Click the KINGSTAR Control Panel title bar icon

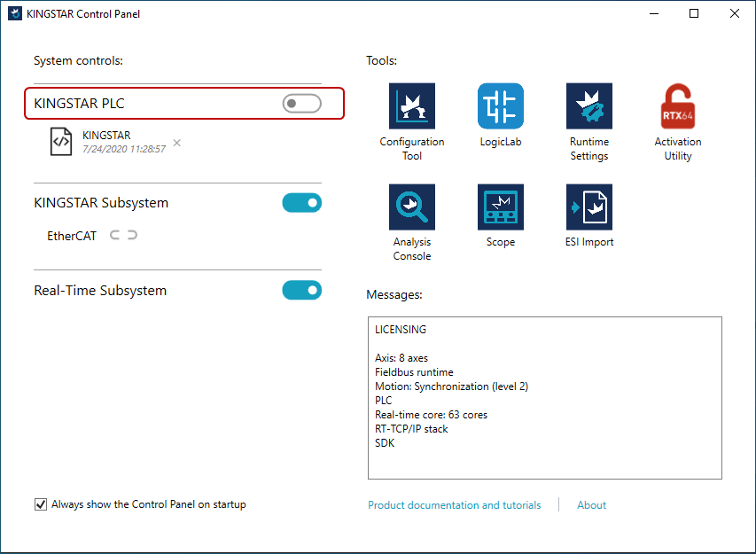(x=15, y=13)
